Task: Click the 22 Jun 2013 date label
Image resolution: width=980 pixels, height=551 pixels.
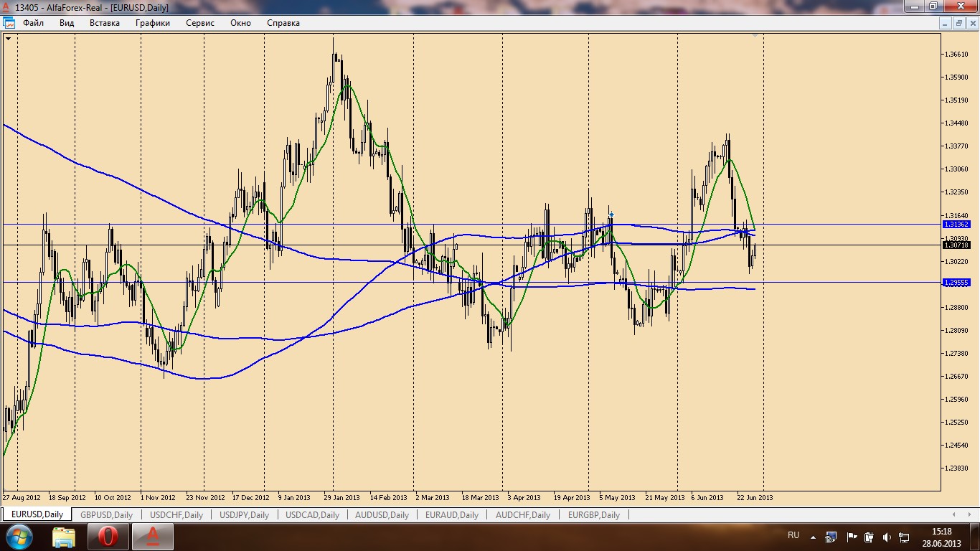Action: pyautogui.click(x=755, y=497)
